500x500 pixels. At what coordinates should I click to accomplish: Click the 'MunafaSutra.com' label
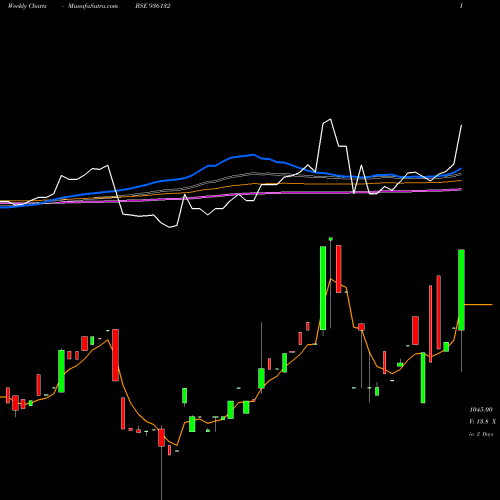click(93, 6)
